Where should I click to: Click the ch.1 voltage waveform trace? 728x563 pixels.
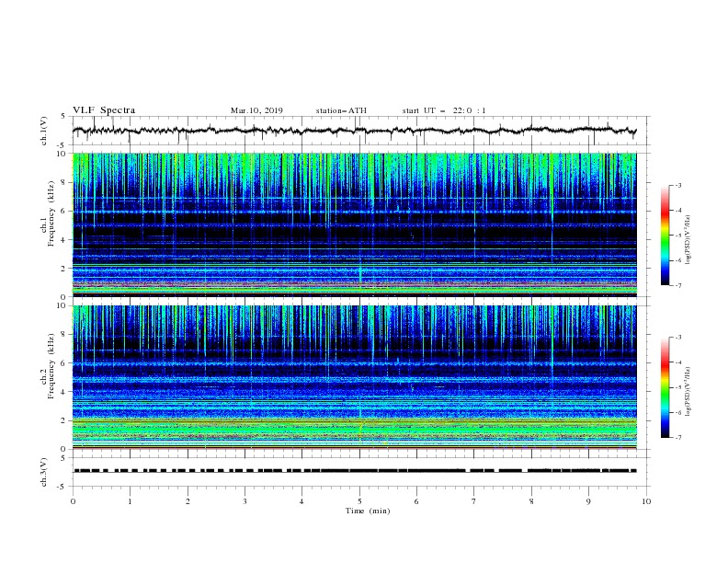click(354, 131)
